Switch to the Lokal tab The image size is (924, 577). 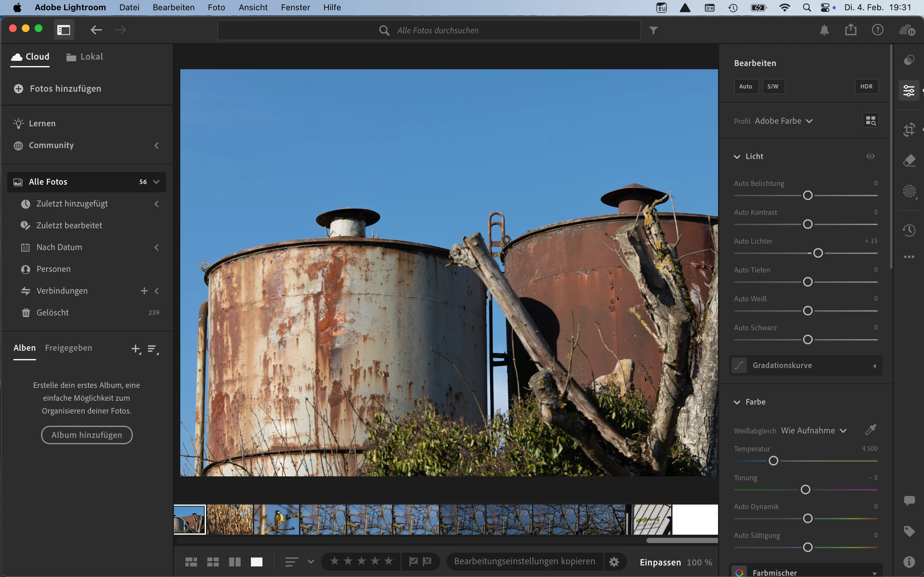click(x=85, y=57)
